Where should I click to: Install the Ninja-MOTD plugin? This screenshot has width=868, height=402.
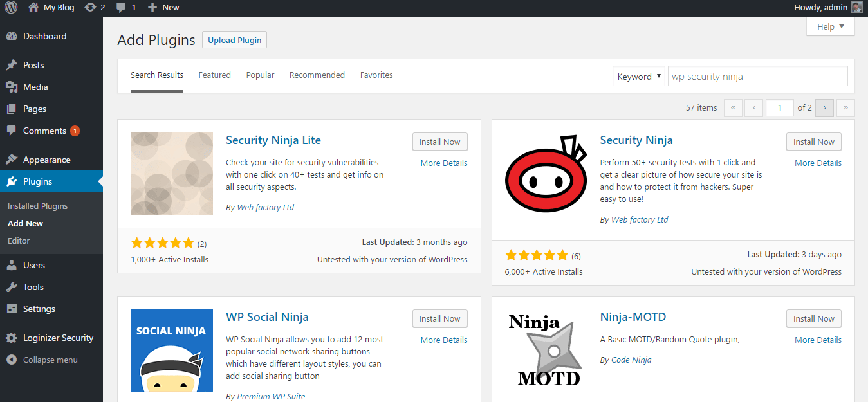coord(814,318)
